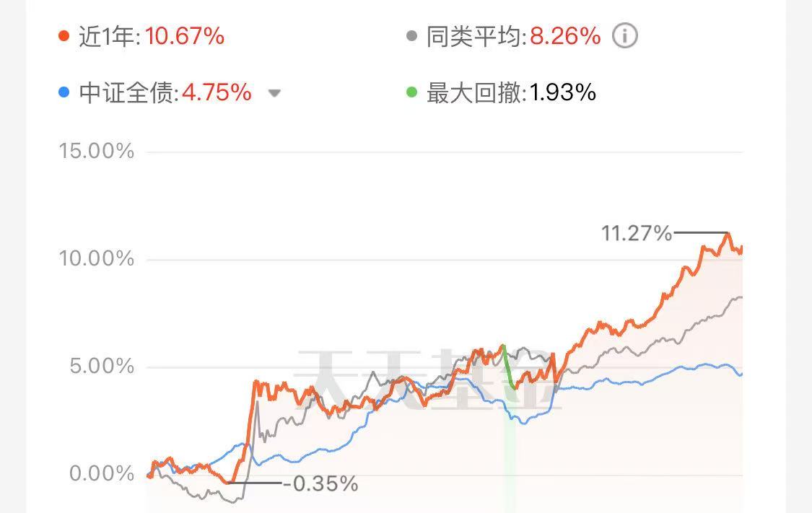Image resolution: width=812 pixels, height=513 pixels.
Task: Tap the 15.00% y-axis label
Action: (x=96, y=151)
